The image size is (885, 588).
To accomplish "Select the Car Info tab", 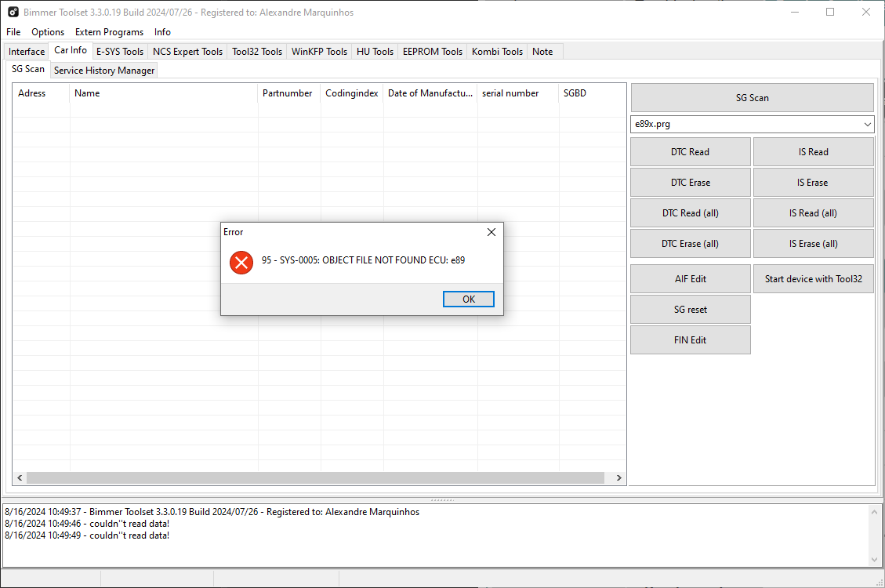I will click(71, 50).
